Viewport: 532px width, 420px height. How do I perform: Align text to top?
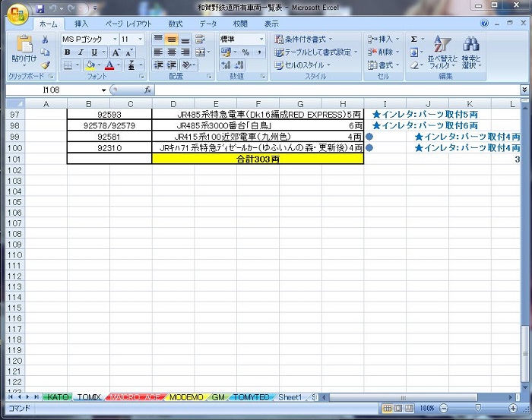point(158,39)
